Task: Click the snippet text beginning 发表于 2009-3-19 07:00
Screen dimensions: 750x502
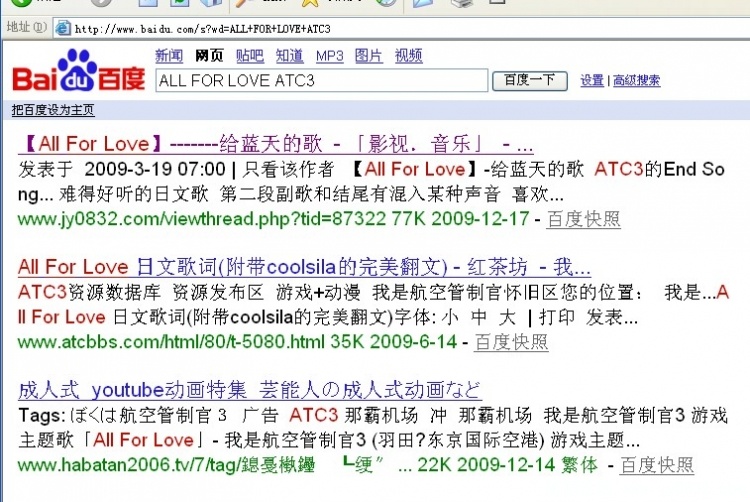Action: [x=372, y=182]
